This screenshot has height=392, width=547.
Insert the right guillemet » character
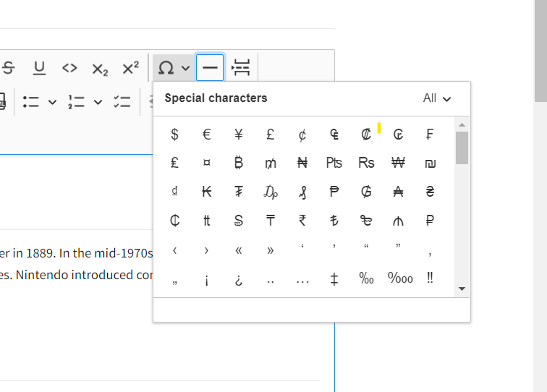coord(271,250)
